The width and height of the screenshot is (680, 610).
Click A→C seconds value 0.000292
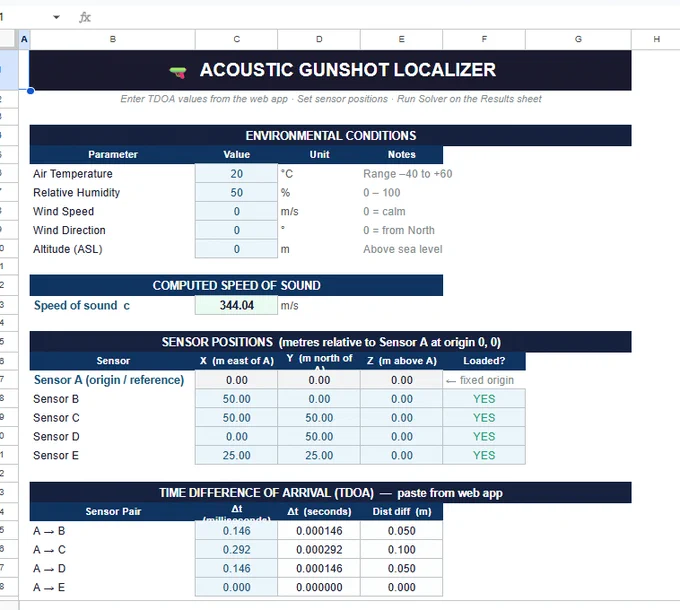tap(319, 550)
